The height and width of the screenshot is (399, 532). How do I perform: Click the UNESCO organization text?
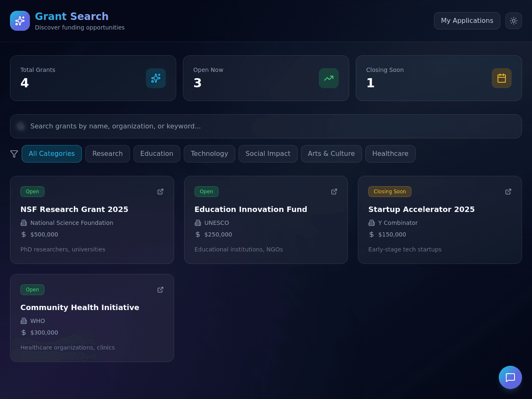[217, 223]
